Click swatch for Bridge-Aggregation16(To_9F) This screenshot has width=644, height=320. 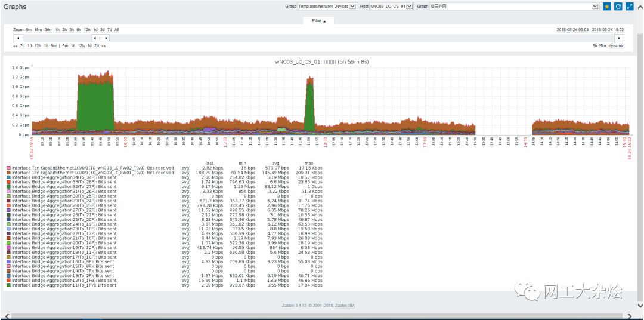click(8, 261)
